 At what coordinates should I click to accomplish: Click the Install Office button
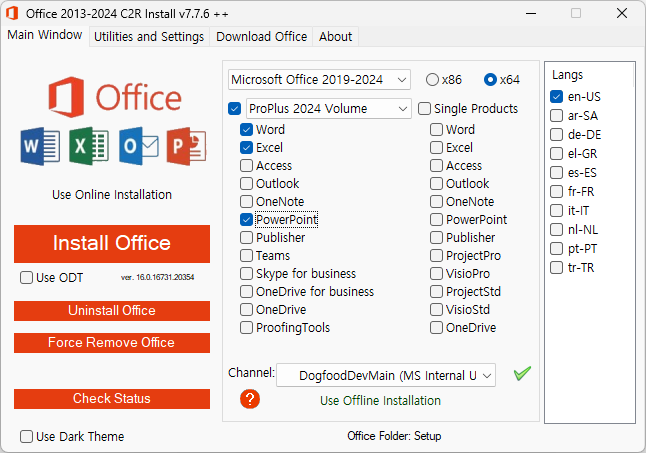(112, 243)
